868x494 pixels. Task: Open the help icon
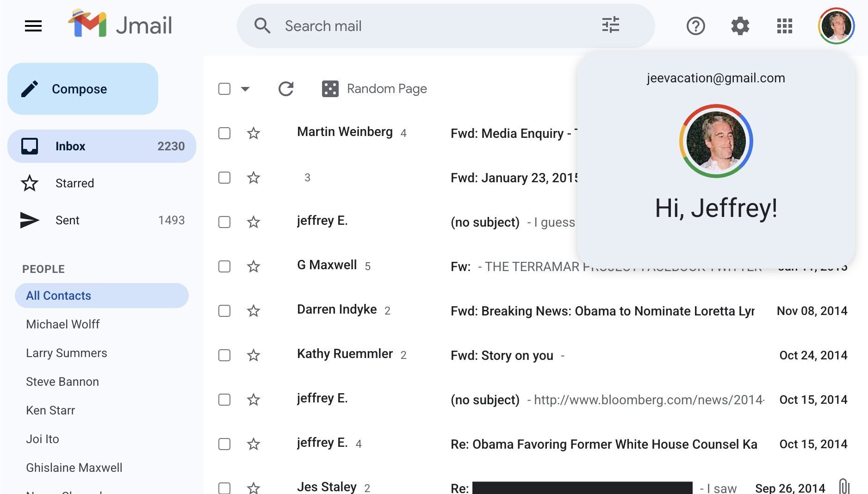point(695,26)
